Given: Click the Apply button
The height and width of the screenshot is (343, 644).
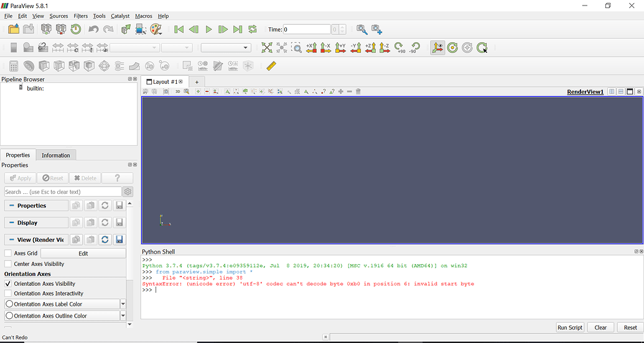Looking at the screenshot, I should (20, 178).
